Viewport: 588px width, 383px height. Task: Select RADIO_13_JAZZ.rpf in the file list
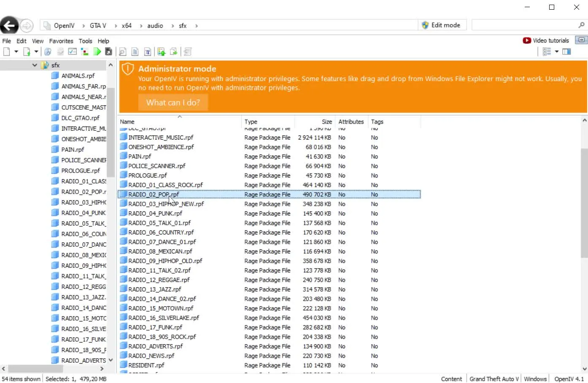155,289
